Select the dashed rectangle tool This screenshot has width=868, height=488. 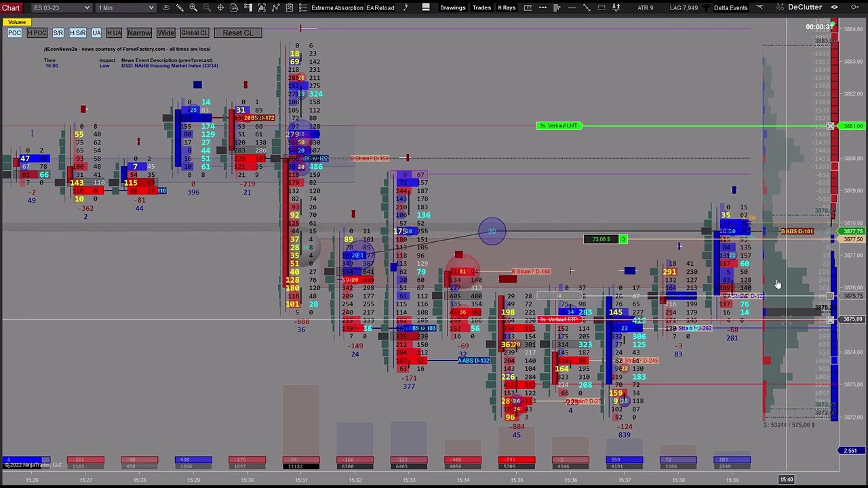pyautogui.click(x=601, y=7)
